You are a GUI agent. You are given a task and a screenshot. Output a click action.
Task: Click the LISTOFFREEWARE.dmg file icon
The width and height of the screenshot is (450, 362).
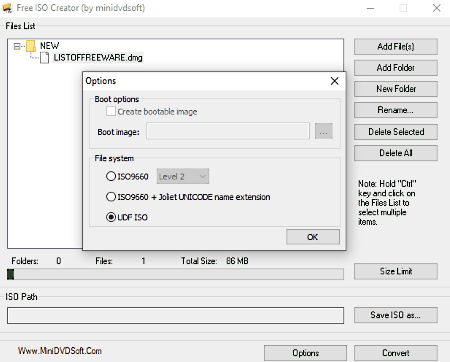[x=44, y=58]
